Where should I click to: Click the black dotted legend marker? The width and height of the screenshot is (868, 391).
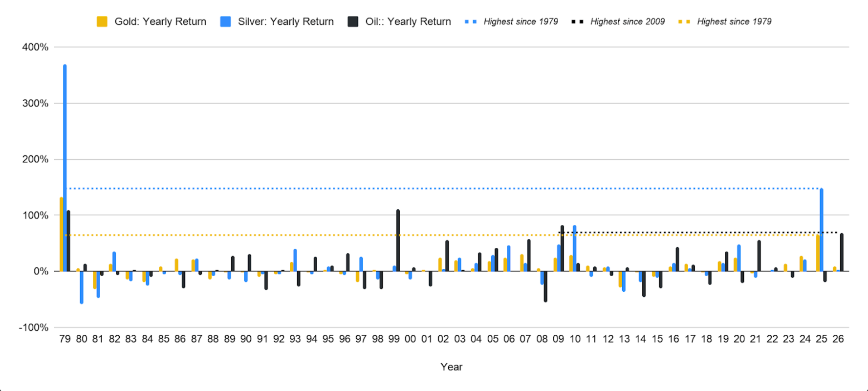coord(577,22)
